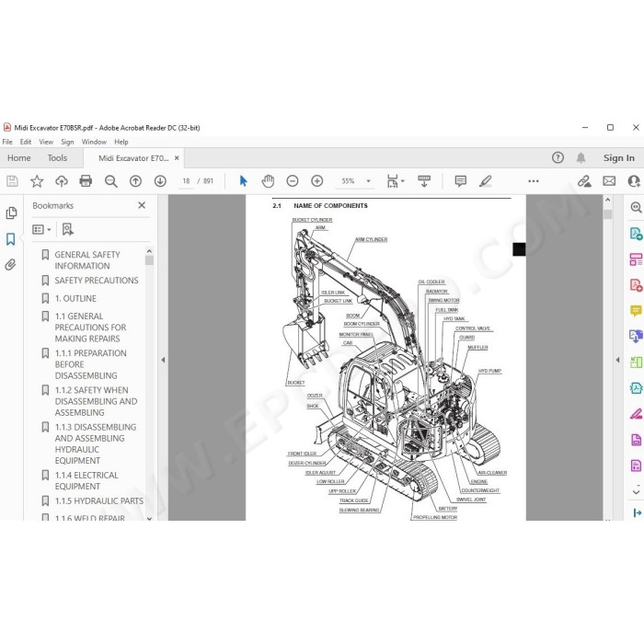Open the File menu
Screen dimensions: 644x644
pyautogui.click(x=7, y=142)
